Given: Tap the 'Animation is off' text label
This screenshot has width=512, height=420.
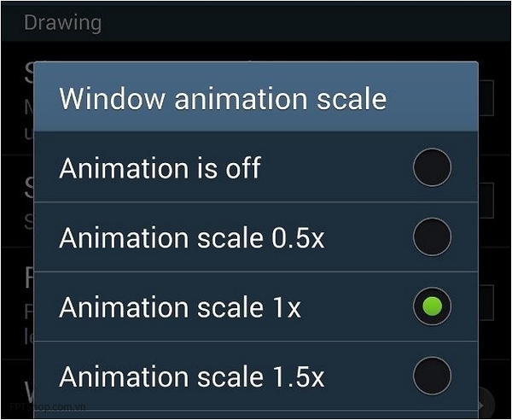Looking at the screenshot, I should click(x=160, y=168).
